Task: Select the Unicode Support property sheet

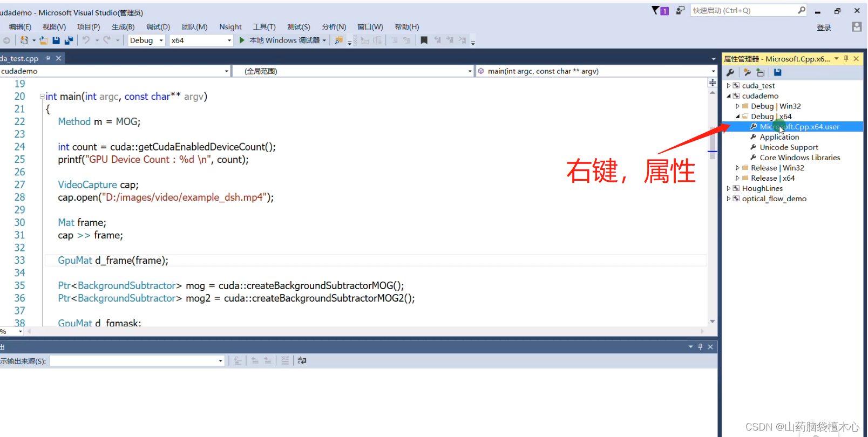Action: coord(789,147)
